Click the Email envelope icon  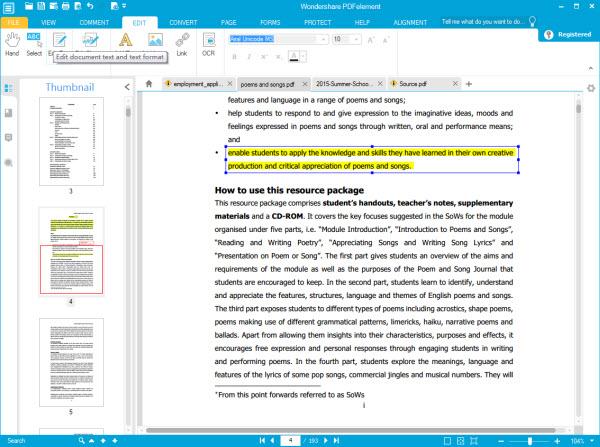click(x=54, y=6)
